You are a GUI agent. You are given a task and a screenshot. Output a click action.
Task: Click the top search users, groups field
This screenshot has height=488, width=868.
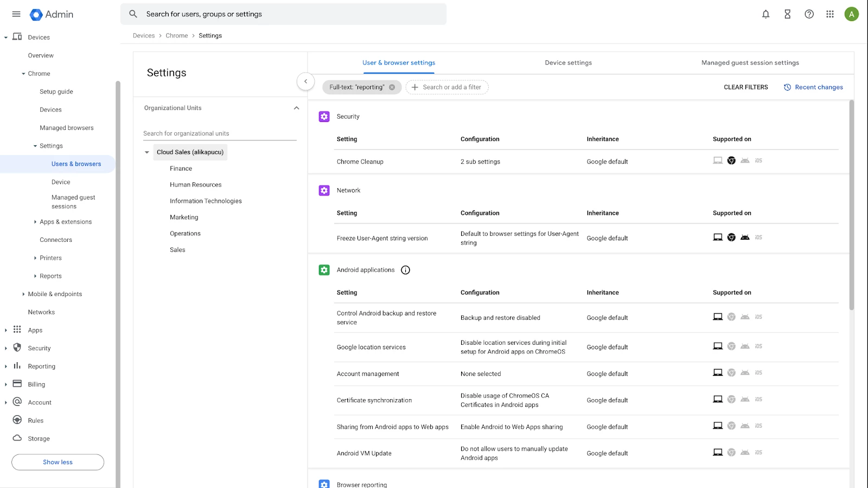pos(284,14)
